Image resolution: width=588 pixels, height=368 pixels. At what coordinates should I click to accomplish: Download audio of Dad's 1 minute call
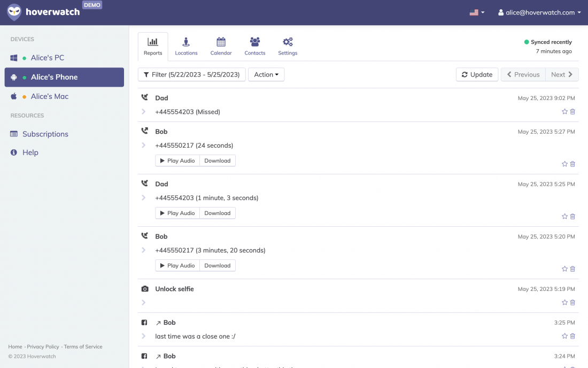click(218, 213)
